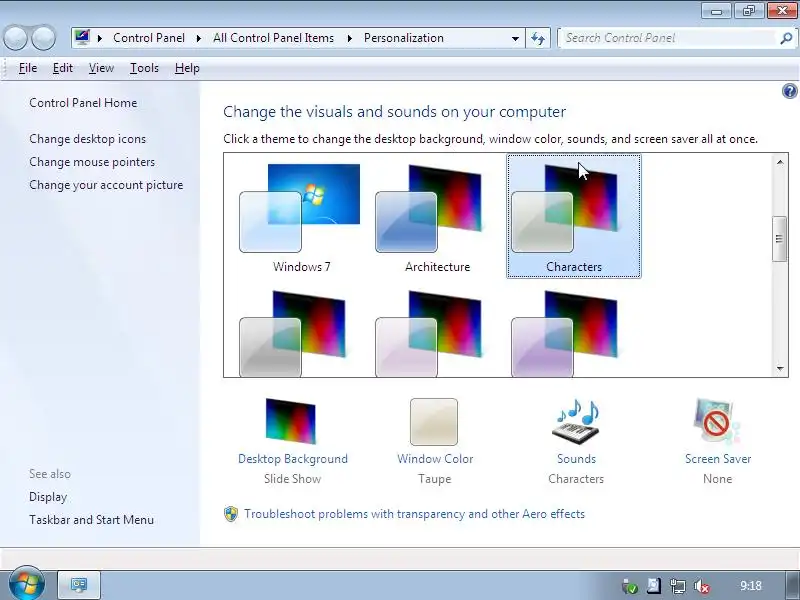Click the Control Panel breadcrumb
The image size is (800, 600).
pyautogui.click(x=149, y=38)
